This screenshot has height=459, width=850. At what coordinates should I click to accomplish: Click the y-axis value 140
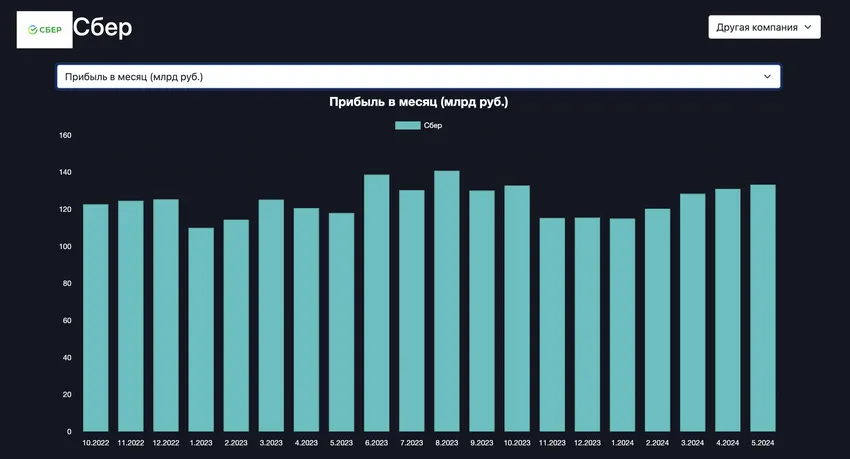point(65,172)
